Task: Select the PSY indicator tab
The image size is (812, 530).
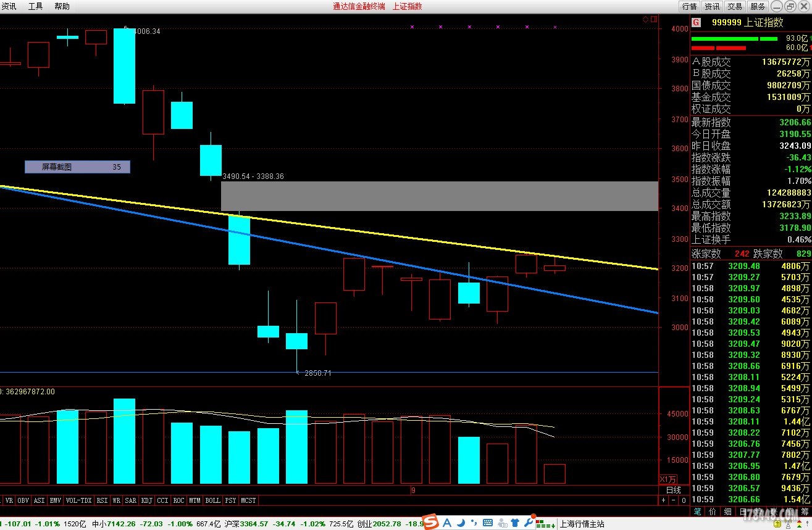Action: (x=230, y=500)
